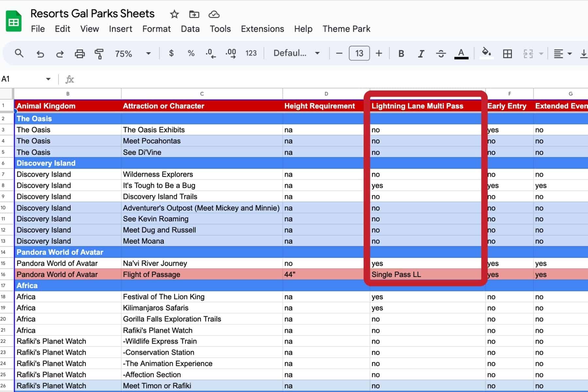
Task: Open the borders tool
Action: pyautogui.click(x=507, y=54)
